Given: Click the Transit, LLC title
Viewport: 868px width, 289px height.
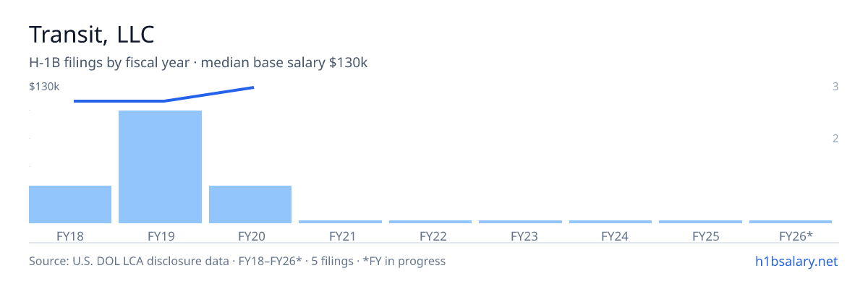Looking at the screenshot, I should [92, 34].
